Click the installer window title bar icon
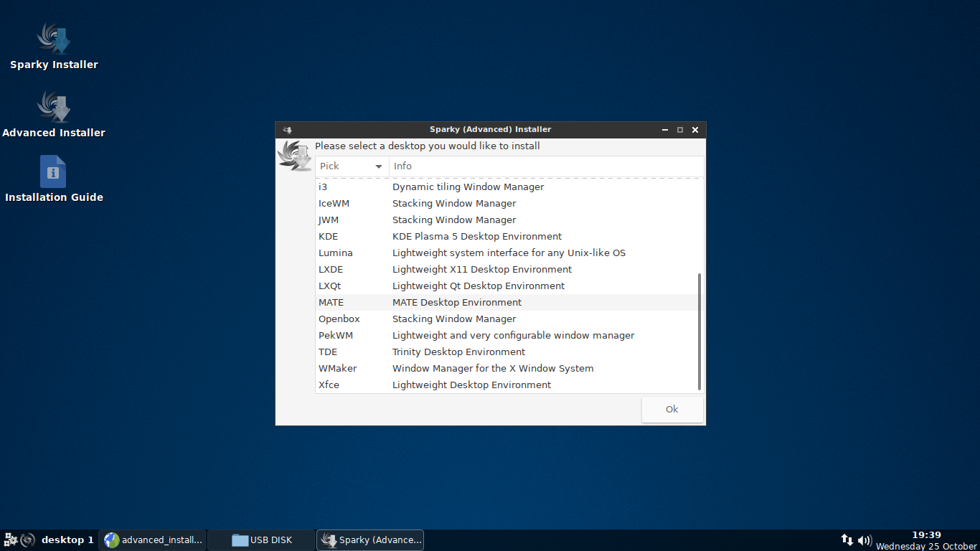 287,130
